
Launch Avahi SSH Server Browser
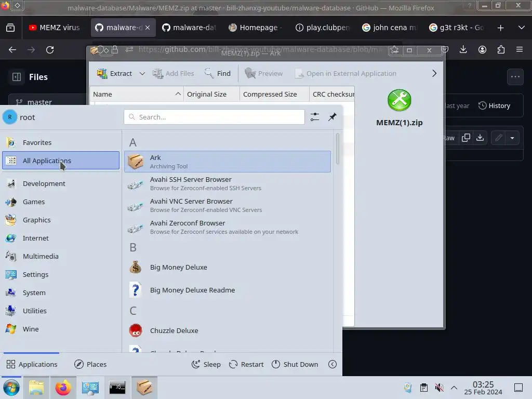pyautogui.click(x=228, y=183)
